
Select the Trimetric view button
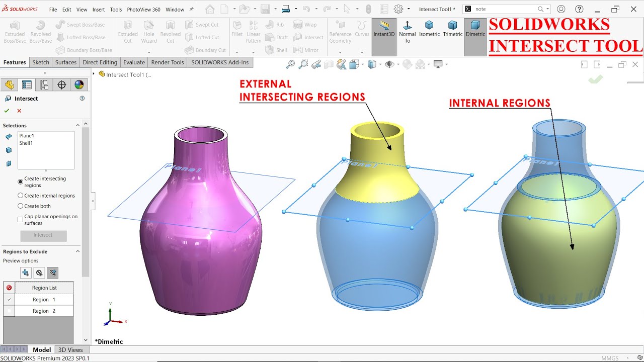(452, 29)
